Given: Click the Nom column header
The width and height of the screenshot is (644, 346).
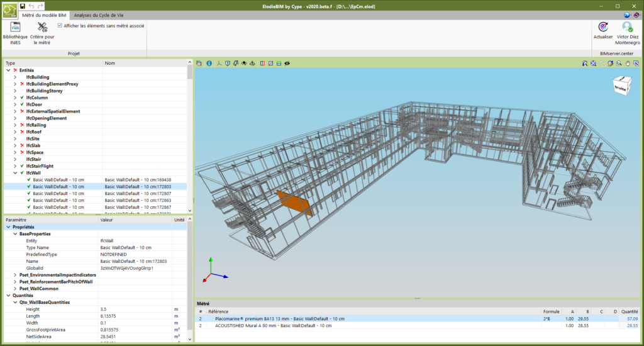Looking at the screenshot, I should (145, 64).
